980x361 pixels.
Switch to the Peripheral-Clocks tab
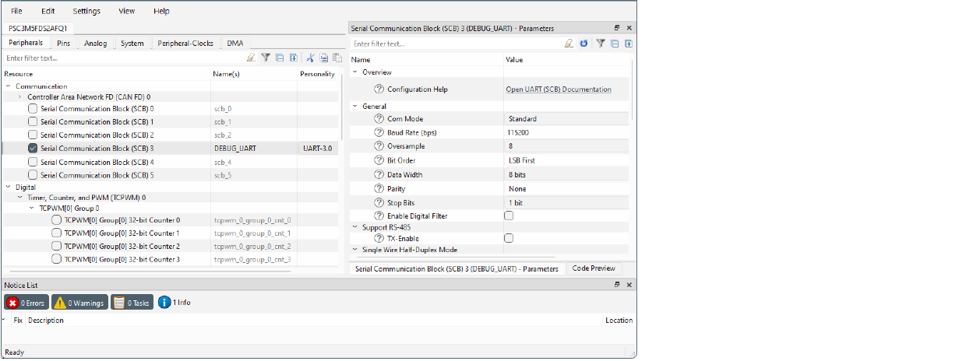coord(185,44)
